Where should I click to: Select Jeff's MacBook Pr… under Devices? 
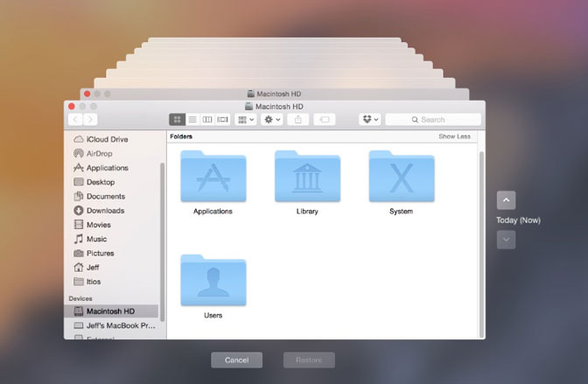[111, 325]
